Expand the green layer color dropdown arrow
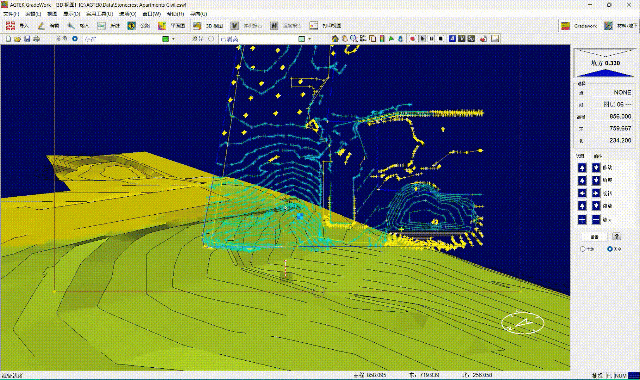 click(x=173, y=39)
